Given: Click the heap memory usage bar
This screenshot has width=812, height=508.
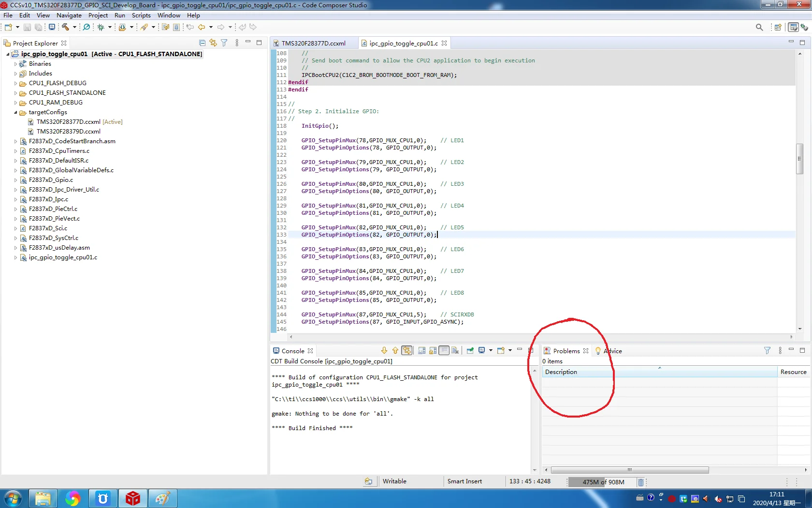Looking at the screenshot, I should pyautogui.click(x=603, y=482).
